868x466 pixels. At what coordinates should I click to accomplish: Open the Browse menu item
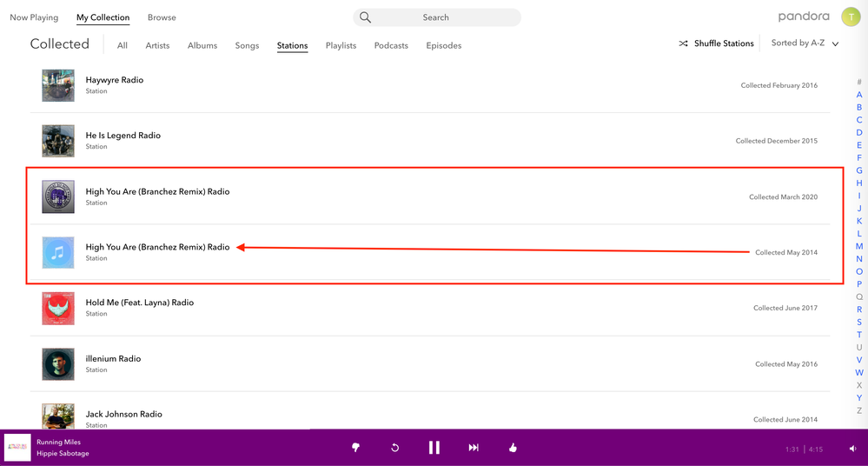click(162, 17)
